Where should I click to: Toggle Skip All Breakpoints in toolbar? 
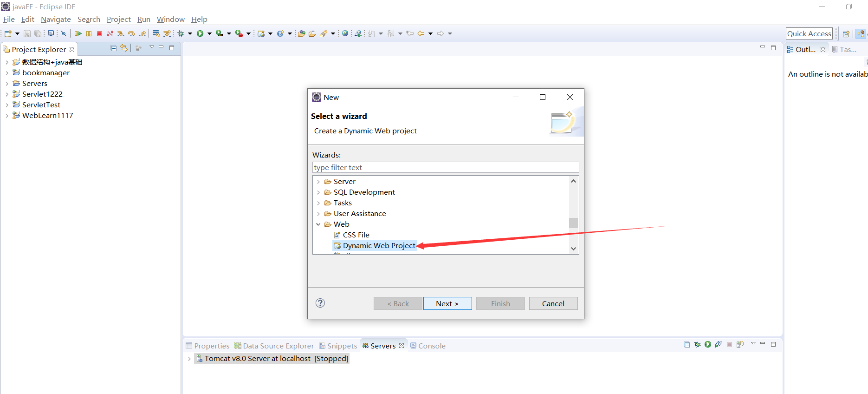[64, 33]
